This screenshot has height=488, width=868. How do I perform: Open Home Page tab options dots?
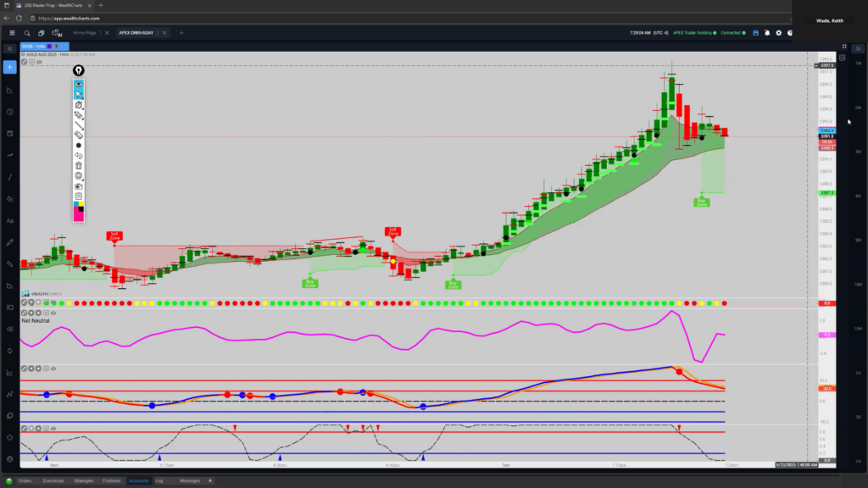click(101, 33)
